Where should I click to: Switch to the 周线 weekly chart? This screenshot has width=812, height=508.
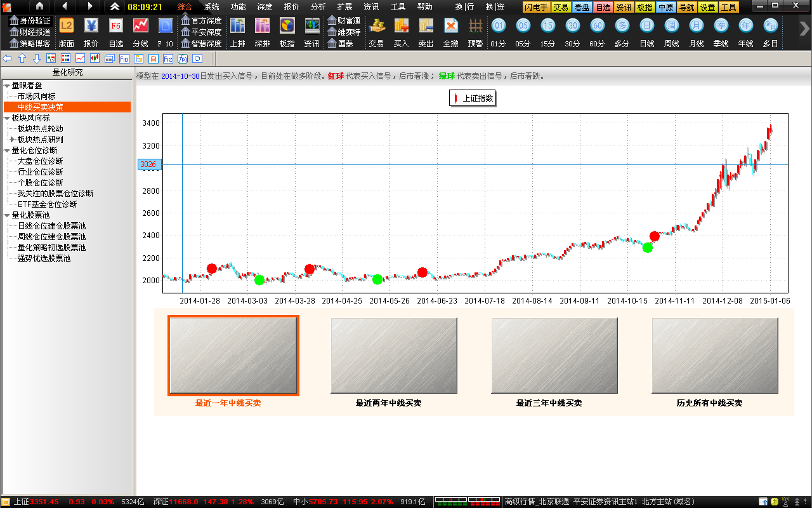tap(672, 25)
